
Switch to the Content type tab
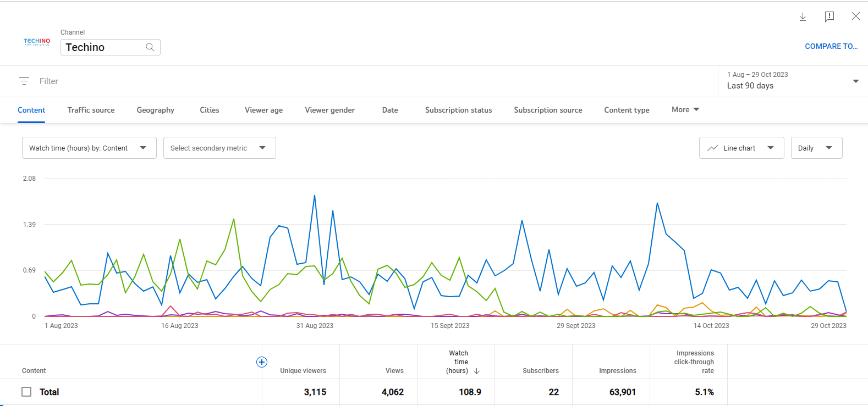627,110
